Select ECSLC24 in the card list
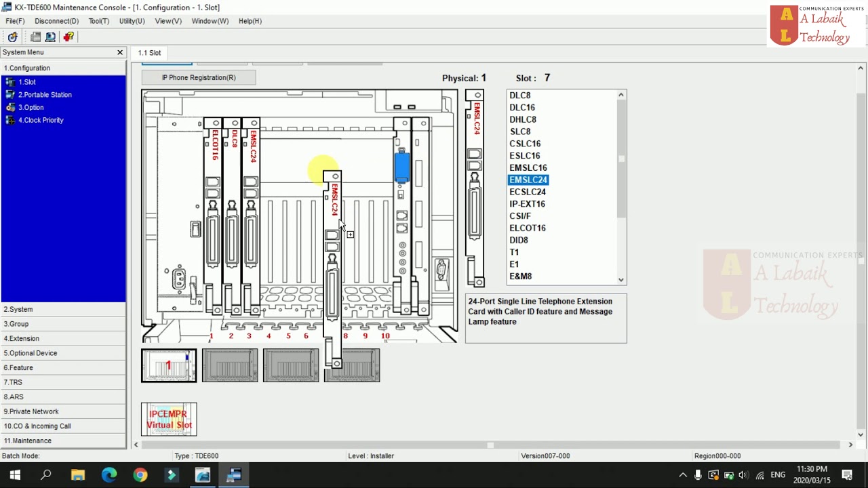Viewport: 868px width, 488px height. [528, 192]
